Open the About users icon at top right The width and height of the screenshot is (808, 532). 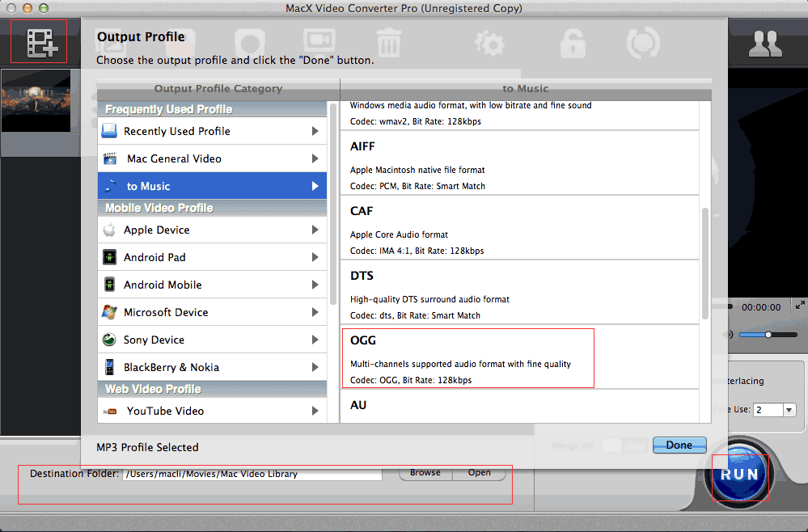[765, 44]
